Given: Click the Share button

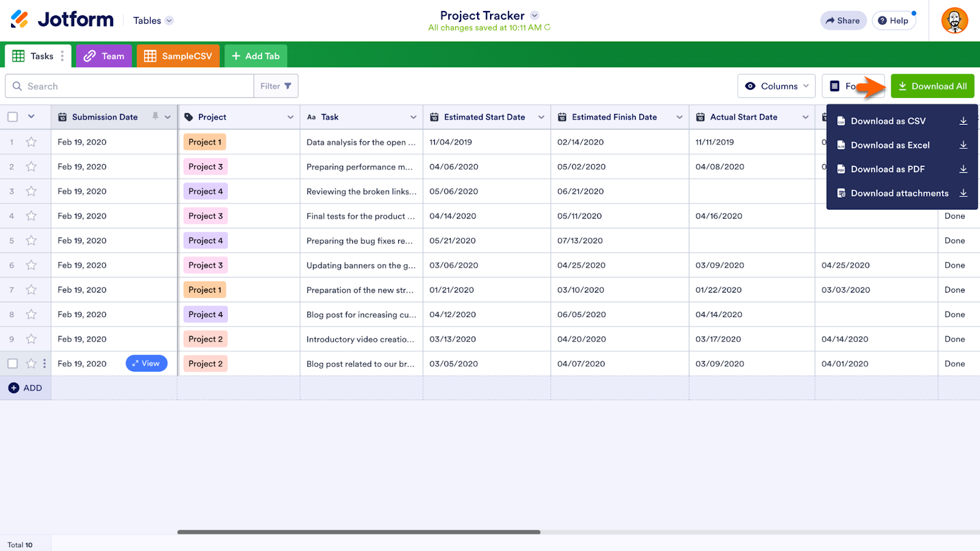Looking at the screenshot, I should coord(843,21).
